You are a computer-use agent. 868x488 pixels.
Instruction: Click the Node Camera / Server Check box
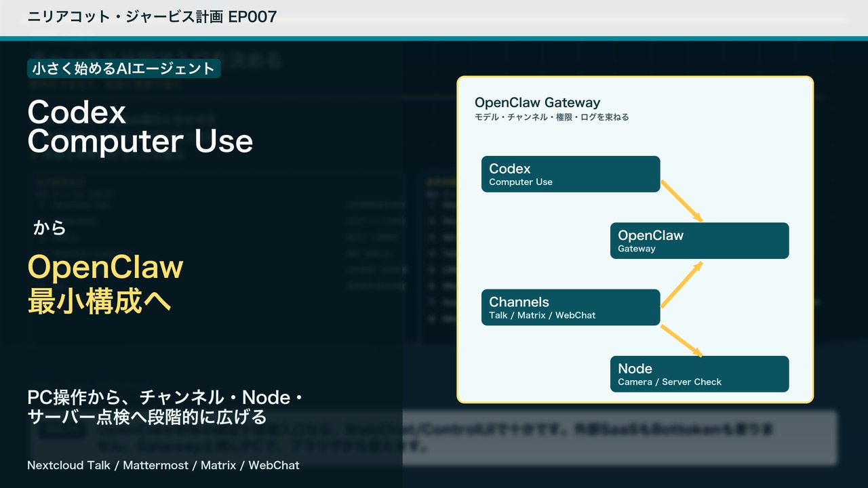[699, 374]
